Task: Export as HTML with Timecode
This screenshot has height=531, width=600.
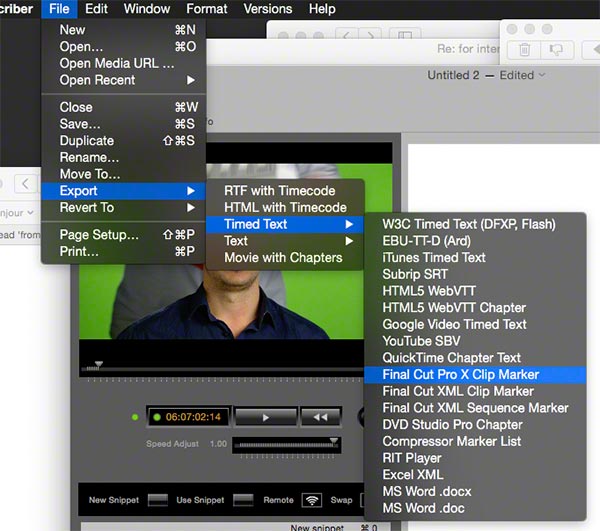Action: [285, 207]
